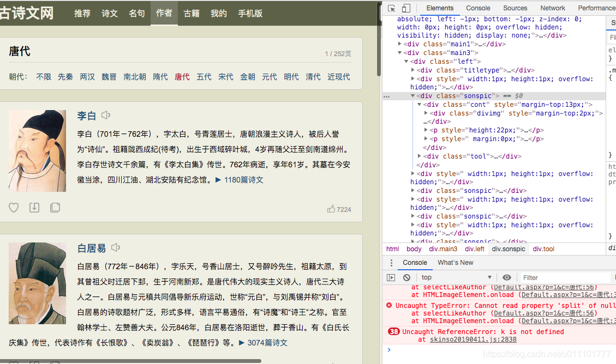Screen dimensions: 616x364
Task: Click the clear console icon
Action: [406, 277]
